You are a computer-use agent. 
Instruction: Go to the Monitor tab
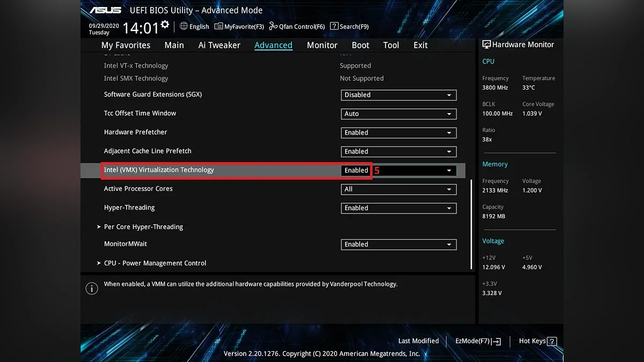coord(322,45)
